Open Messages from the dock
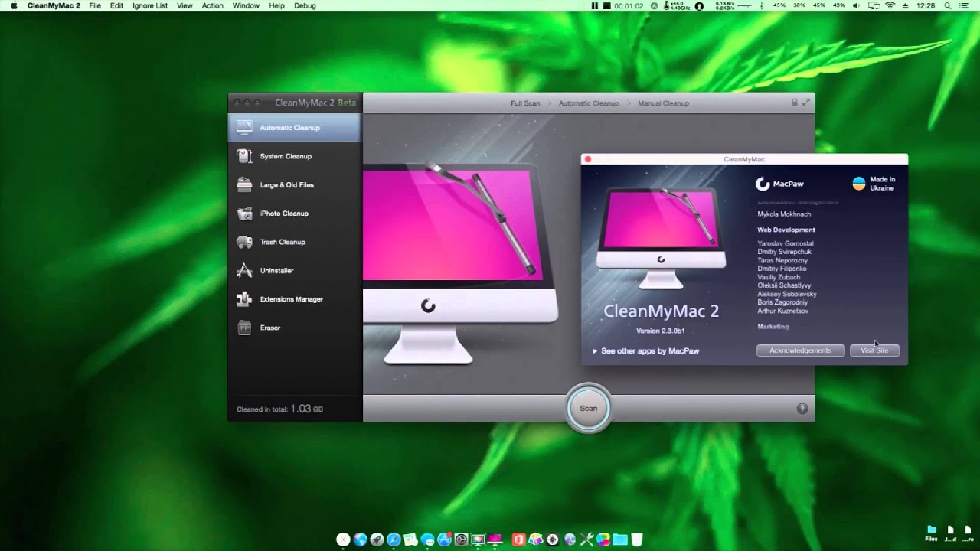Screen dimensions: 980x551 (427, 540)
